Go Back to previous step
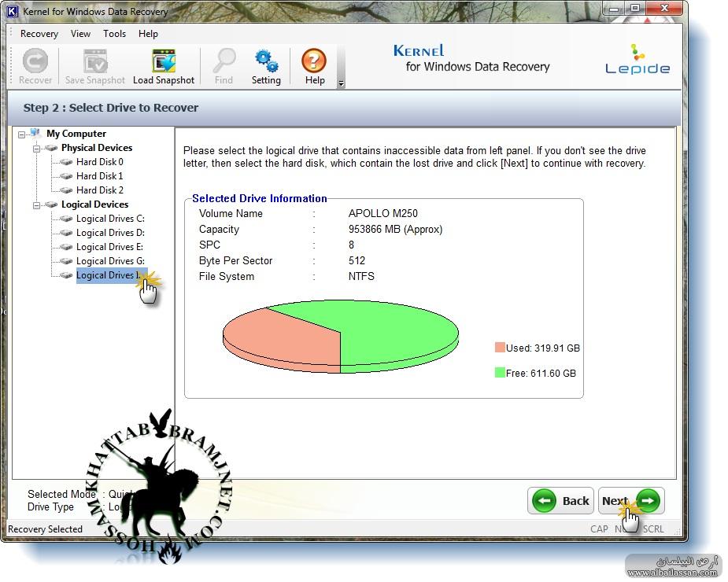 pos(560,501)
